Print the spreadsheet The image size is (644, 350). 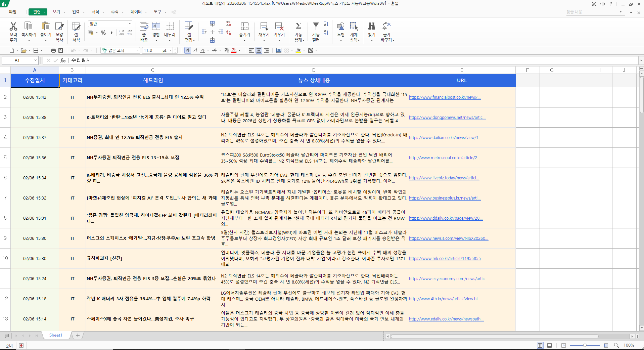[53, 50]
